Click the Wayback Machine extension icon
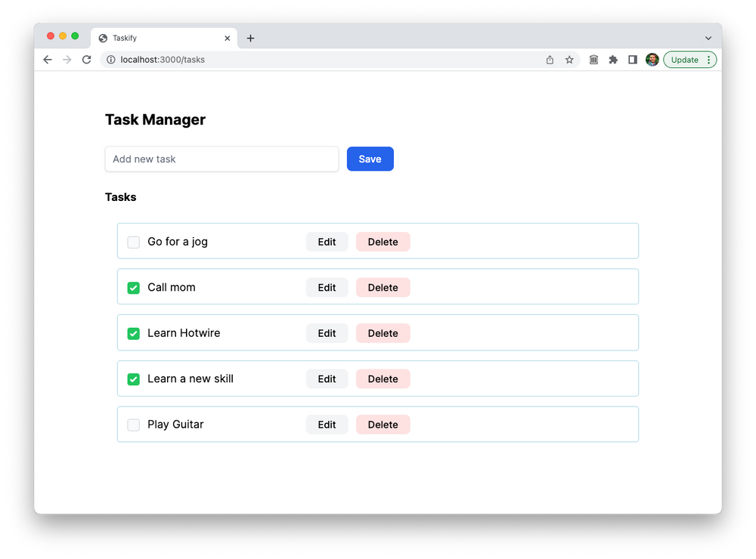 [593, 59]
